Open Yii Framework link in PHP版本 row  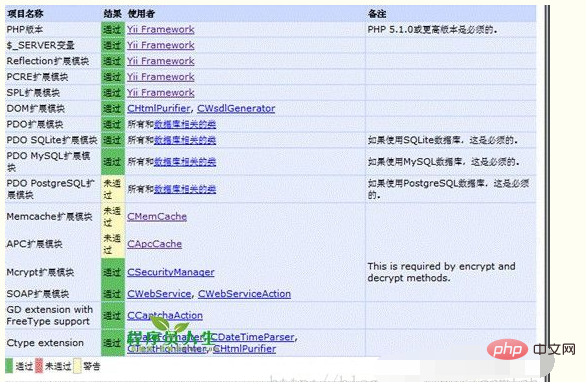click(x=161, y=29)
